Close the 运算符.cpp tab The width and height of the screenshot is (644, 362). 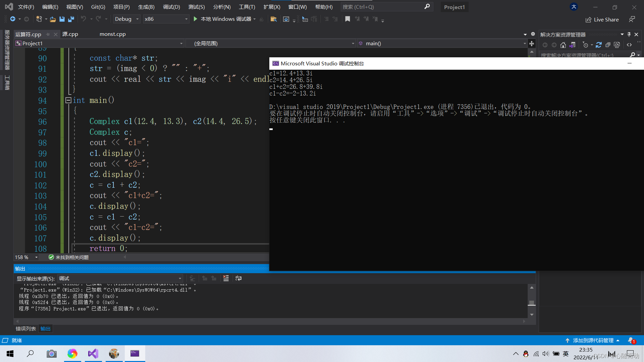pos(56,34)
